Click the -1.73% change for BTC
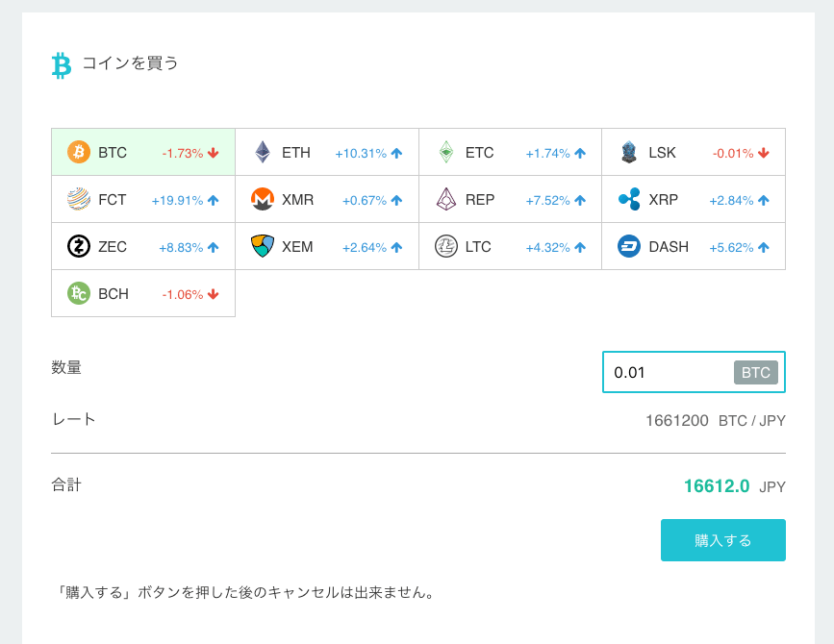The image size is (834, 644). coord(183,154)
